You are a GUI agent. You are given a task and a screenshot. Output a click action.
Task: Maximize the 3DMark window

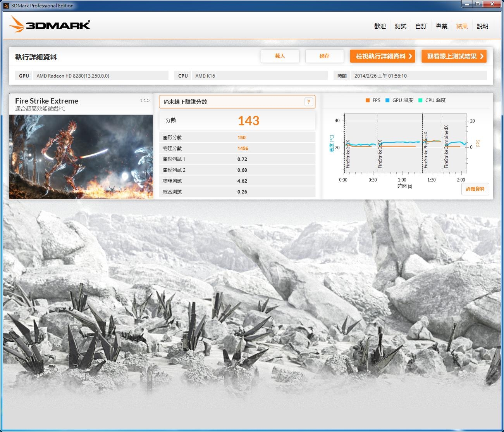477,4
